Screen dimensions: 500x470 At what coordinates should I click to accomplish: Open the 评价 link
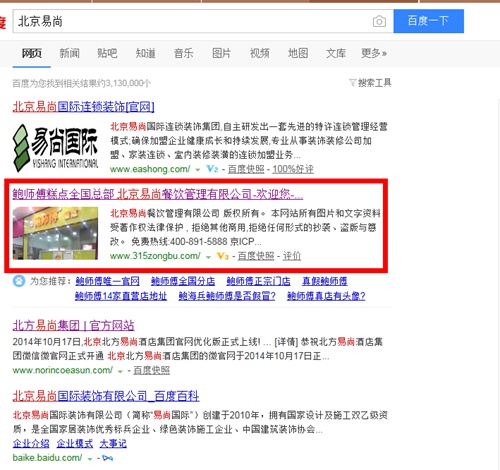coord(292,256)
